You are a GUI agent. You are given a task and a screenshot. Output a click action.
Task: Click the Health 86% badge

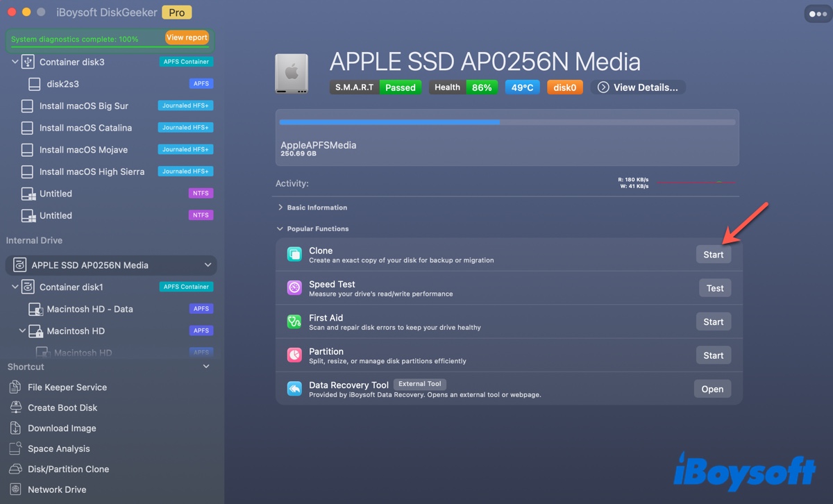[x=463, y=87]
